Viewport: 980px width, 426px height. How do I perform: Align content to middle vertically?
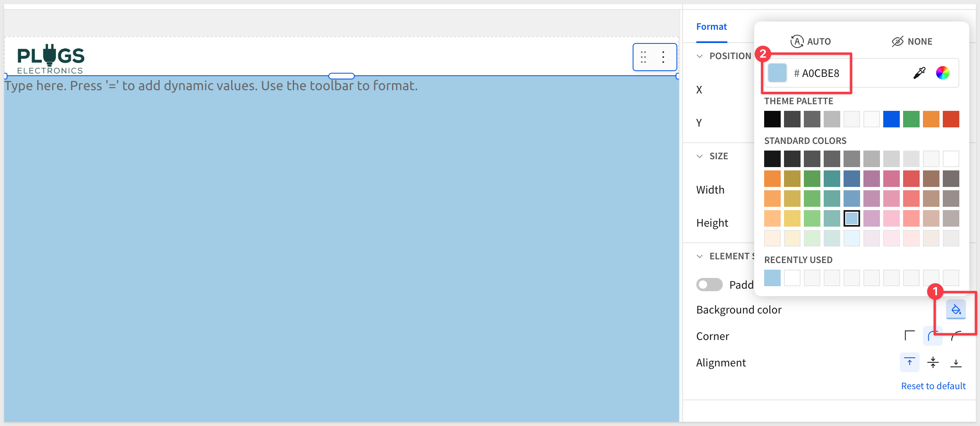[x=933, y=363]
